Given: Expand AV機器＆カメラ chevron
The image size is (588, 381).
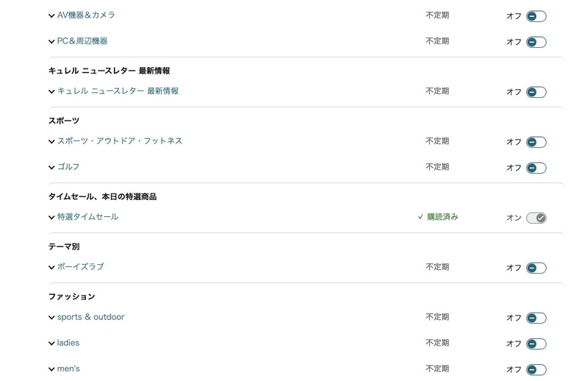Looking at the screenshot, I should pos(51,16).
